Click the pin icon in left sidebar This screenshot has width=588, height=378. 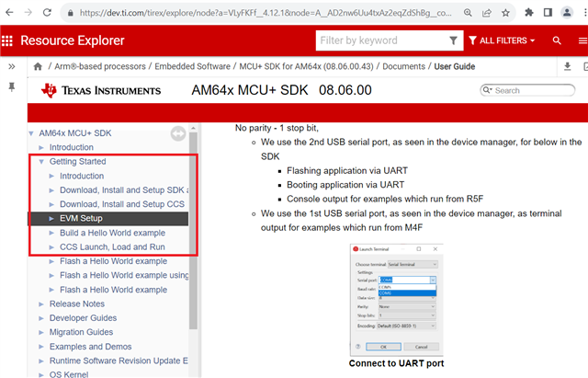click(x=12, y=87)
